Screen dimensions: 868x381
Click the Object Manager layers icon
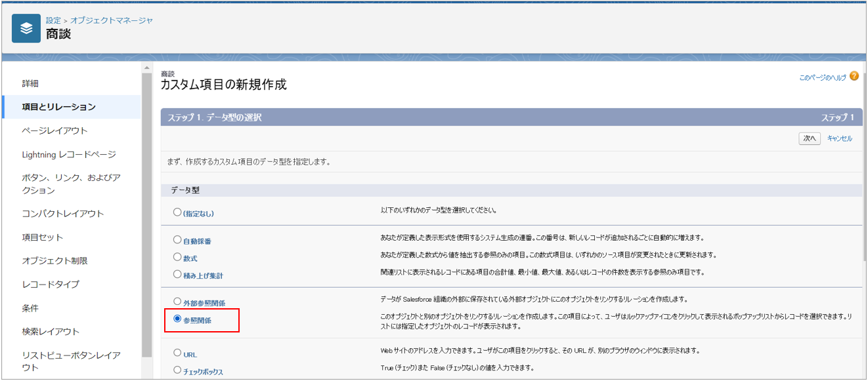coord(26,28)
